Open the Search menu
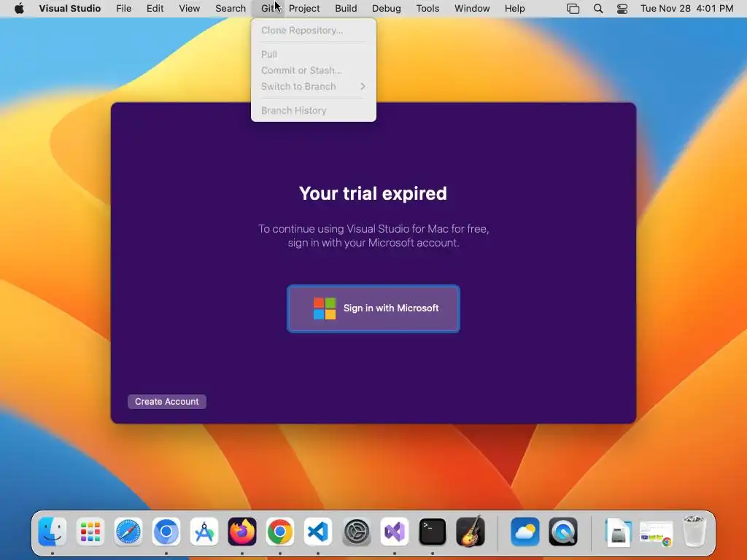 (231, 8)
